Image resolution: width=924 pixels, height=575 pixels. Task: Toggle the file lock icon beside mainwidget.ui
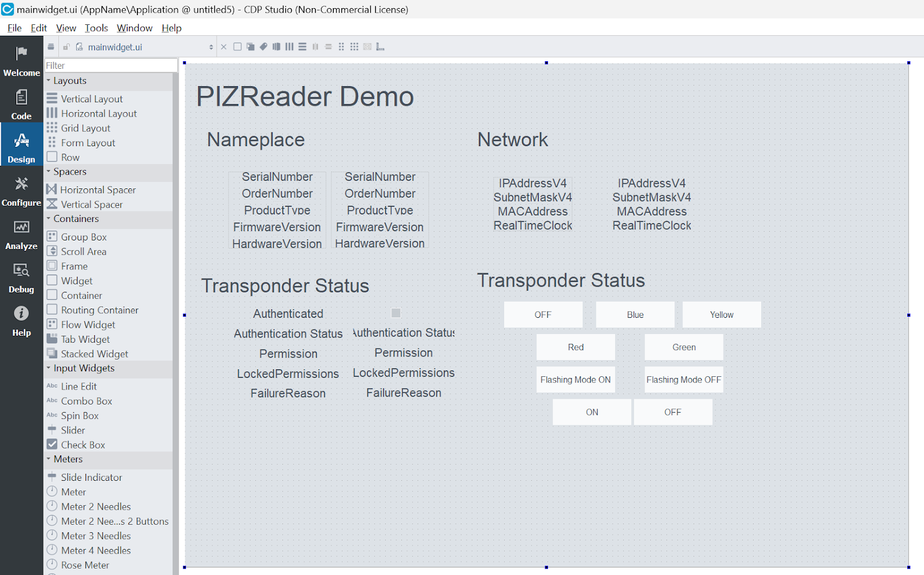click(x=66, y=47)
